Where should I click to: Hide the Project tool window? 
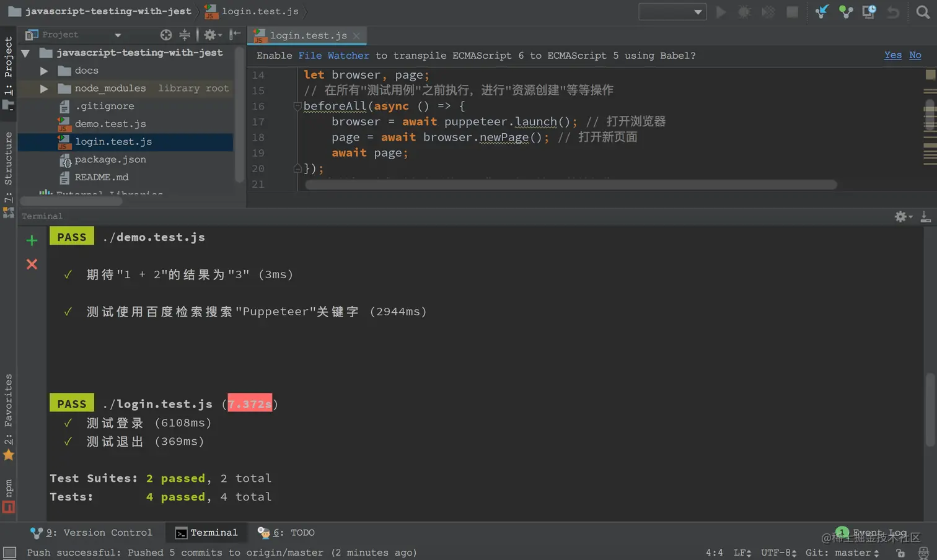pos(235,35)
